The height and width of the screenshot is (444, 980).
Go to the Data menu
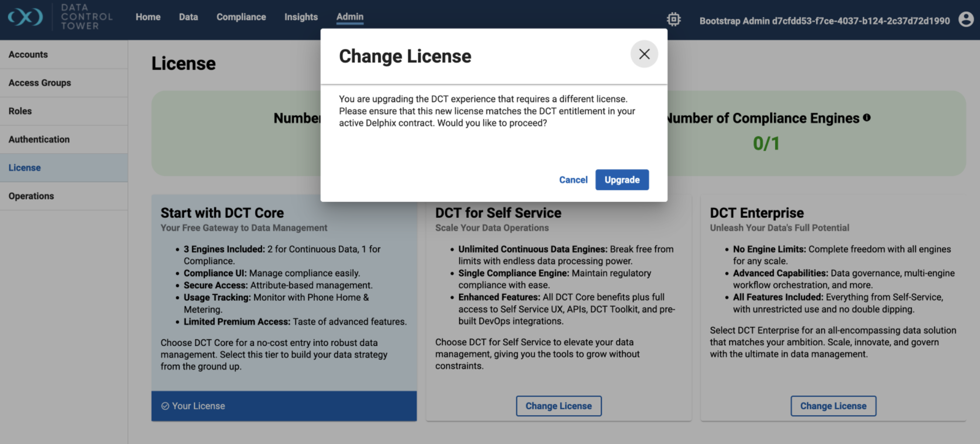188,17
